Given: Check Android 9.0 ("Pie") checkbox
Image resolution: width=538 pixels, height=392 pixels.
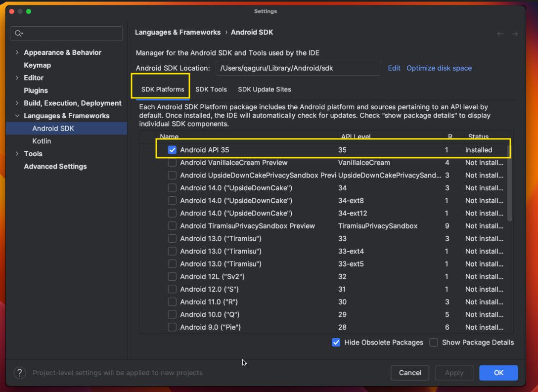Looking at the screenshot, I should point(172,327).
